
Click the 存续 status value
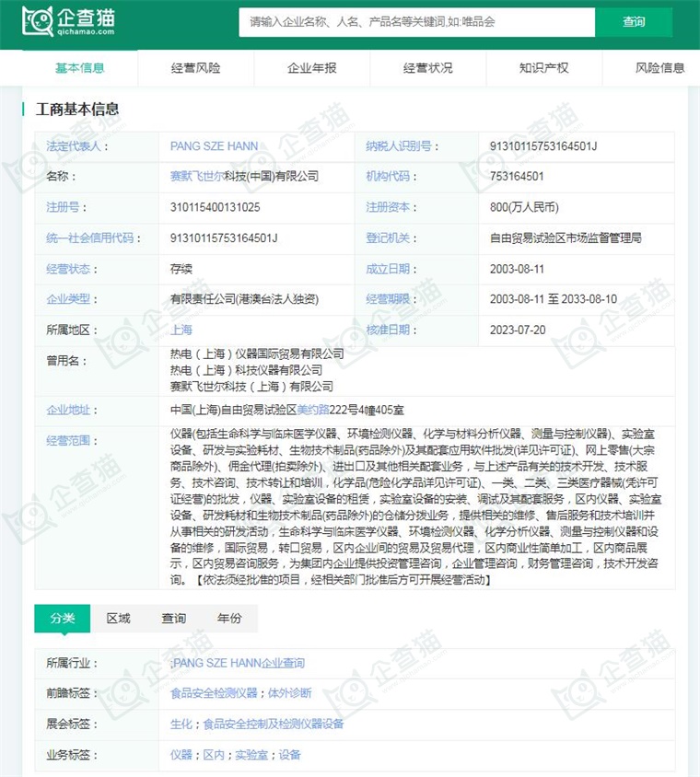tap(181, 269)
